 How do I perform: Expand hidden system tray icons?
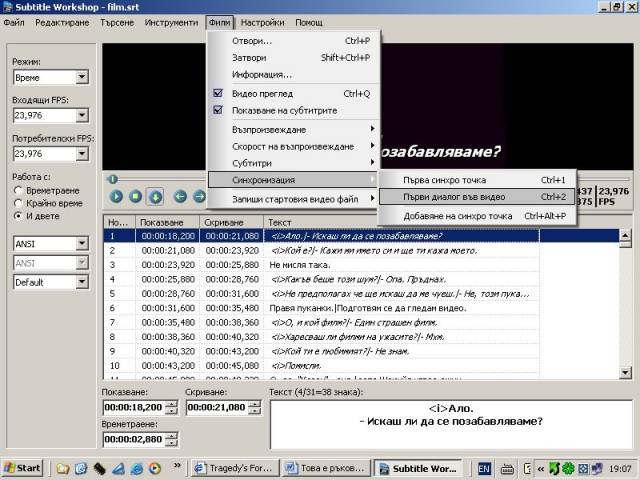pyautogui.click(x=541, y=469)
